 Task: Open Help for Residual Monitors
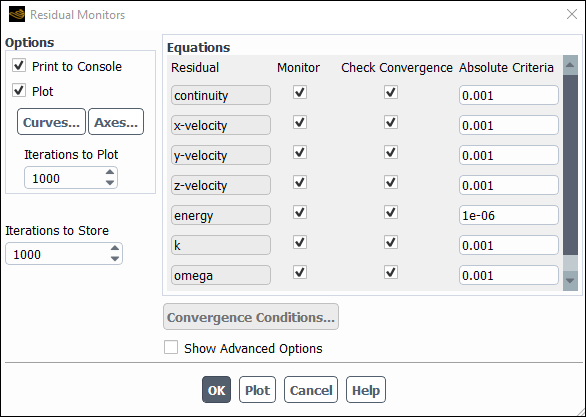[x=366, y=390]
